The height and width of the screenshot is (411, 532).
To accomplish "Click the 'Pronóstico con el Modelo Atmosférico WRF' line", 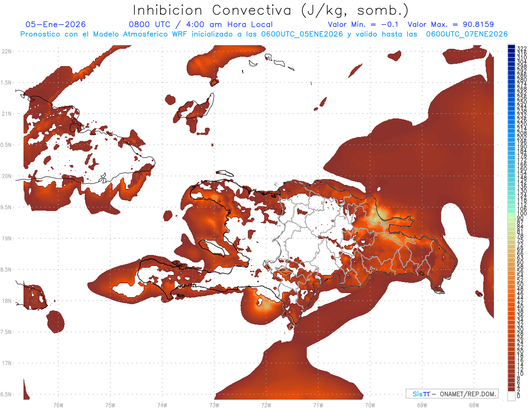I will point(264,34).
